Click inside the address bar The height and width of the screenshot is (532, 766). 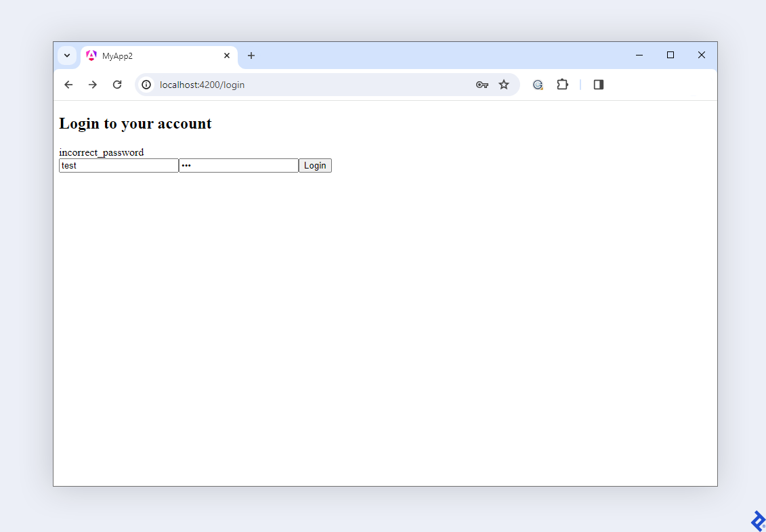[x=271, y=85]
